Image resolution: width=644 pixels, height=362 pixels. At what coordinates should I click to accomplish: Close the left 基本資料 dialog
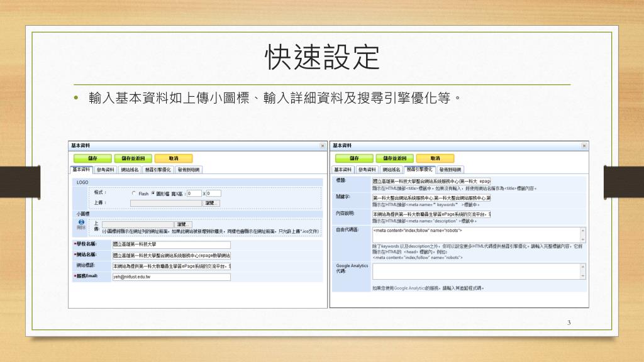point(323,146)
